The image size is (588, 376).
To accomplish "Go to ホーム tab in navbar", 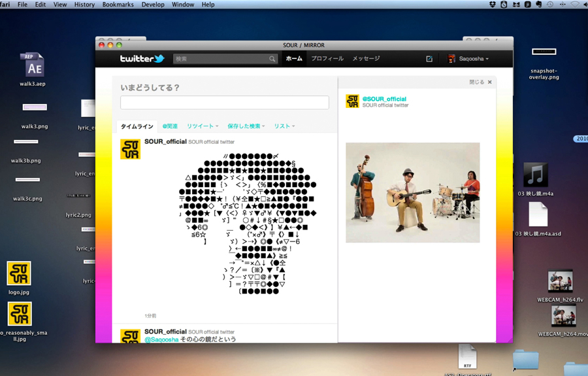I will click(x=294, y=59).
